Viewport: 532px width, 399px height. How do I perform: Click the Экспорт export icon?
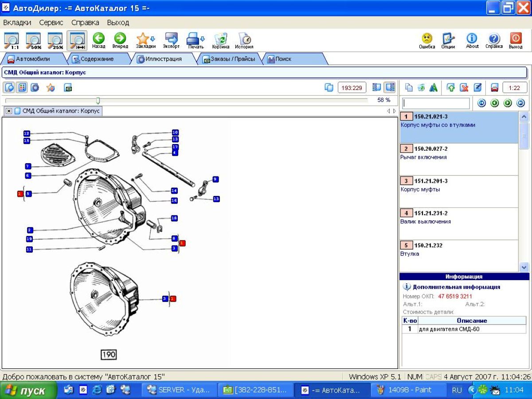click(171, 40)
